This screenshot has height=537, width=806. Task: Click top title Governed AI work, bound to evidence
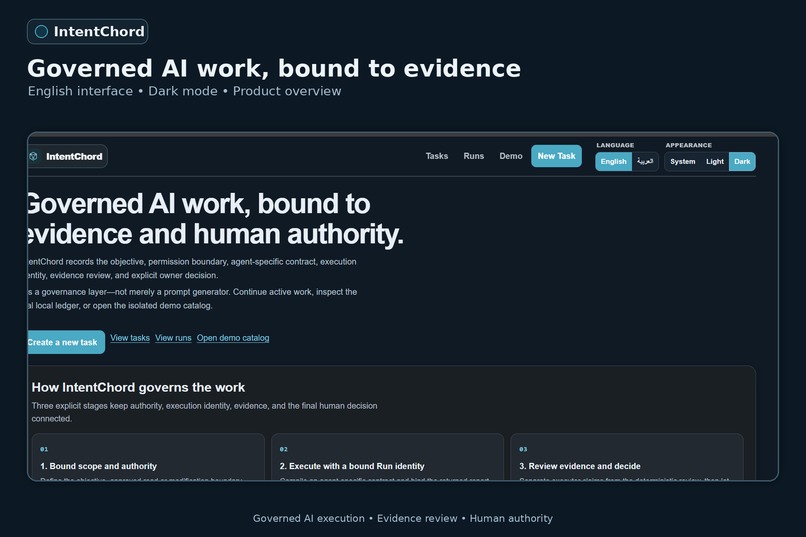pos(274,68)
